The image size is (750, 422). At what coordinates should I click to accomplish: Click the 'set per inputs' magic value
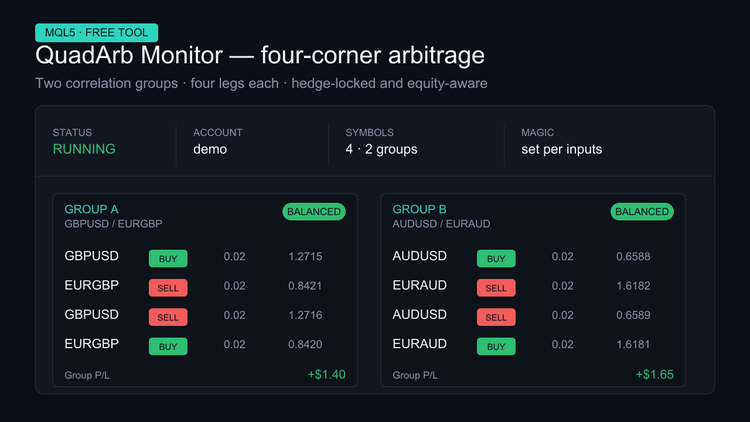[x=562, y=149]
